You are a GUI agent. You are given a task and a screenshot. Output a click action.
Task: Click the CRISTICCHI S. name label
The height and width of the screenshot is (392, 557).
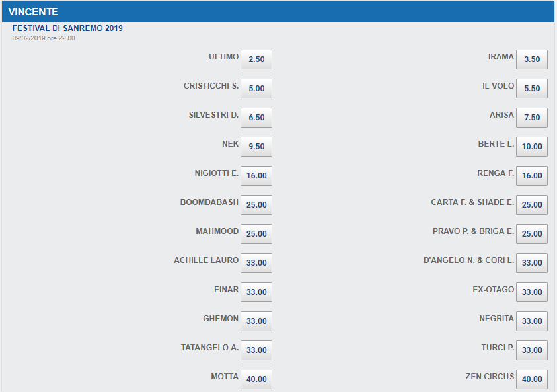[x=211, y=86]
